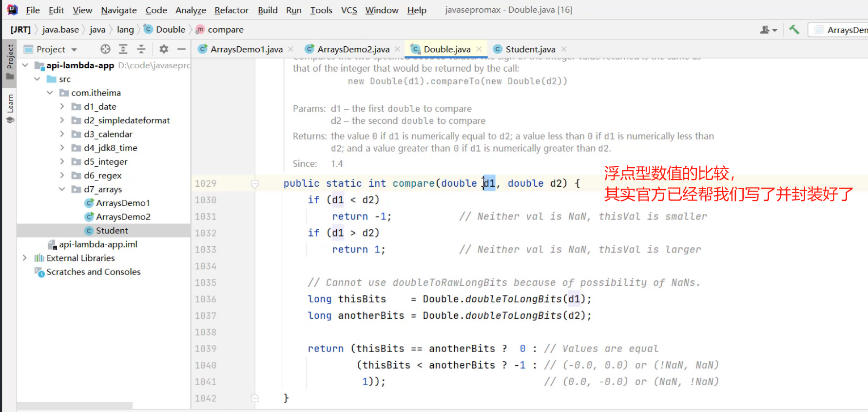
Task: Click the [JRT] breadcrumb root
Action: click(x=20, y=30)
